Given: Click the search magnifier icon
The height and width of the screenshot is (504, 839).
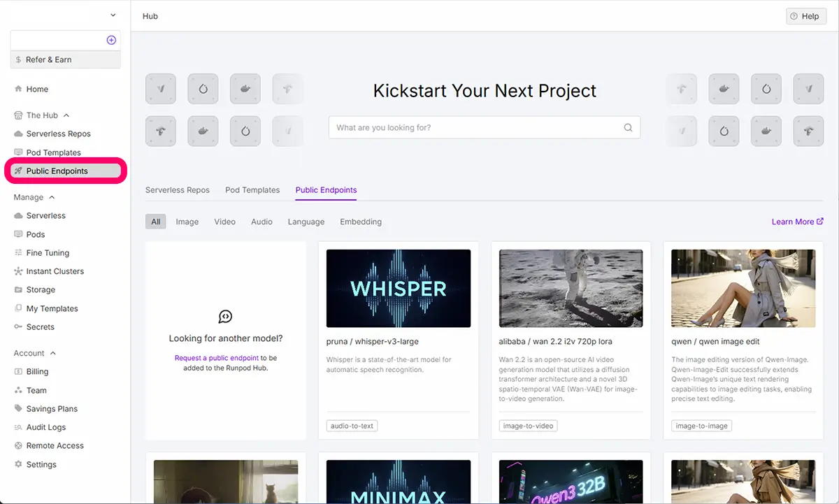Looking at the screenshot, I should (x=628, y=128).
